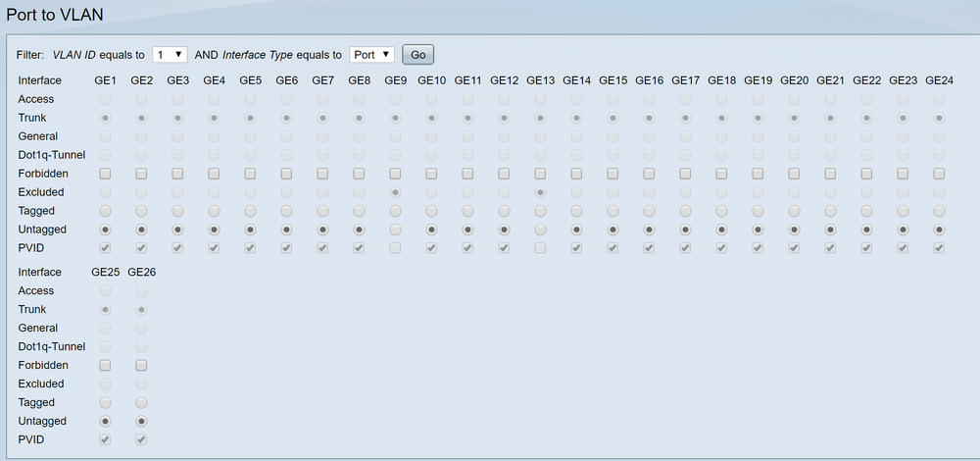Select the Untagged radio for GE2
The image size is (980, 461).
tap(142, 230)
